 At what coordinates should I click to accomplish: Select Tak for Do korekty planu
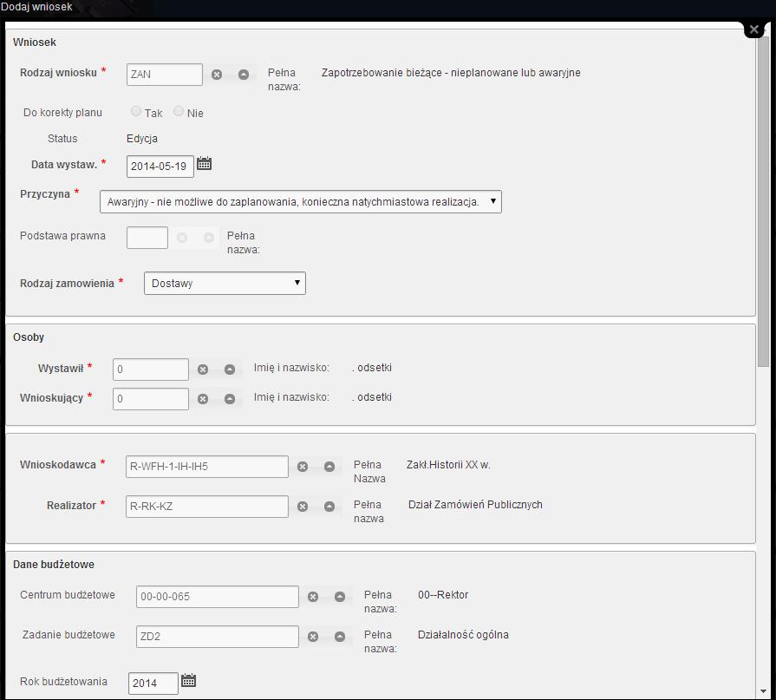click(x=136, y=111)
